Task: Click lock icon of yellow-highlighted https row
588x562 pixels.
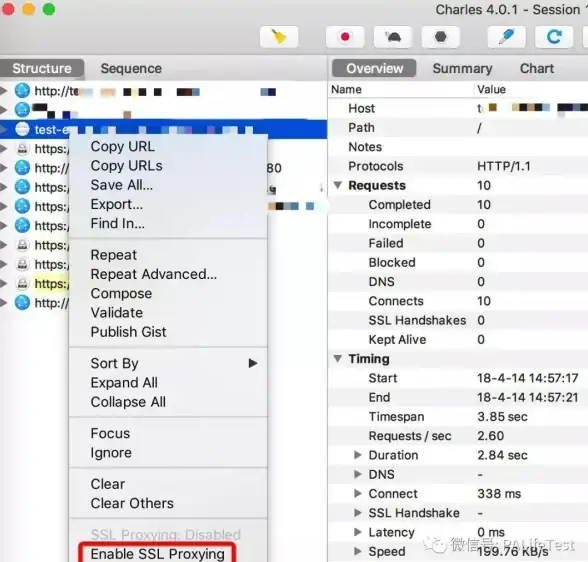Action: pos(22,283)
